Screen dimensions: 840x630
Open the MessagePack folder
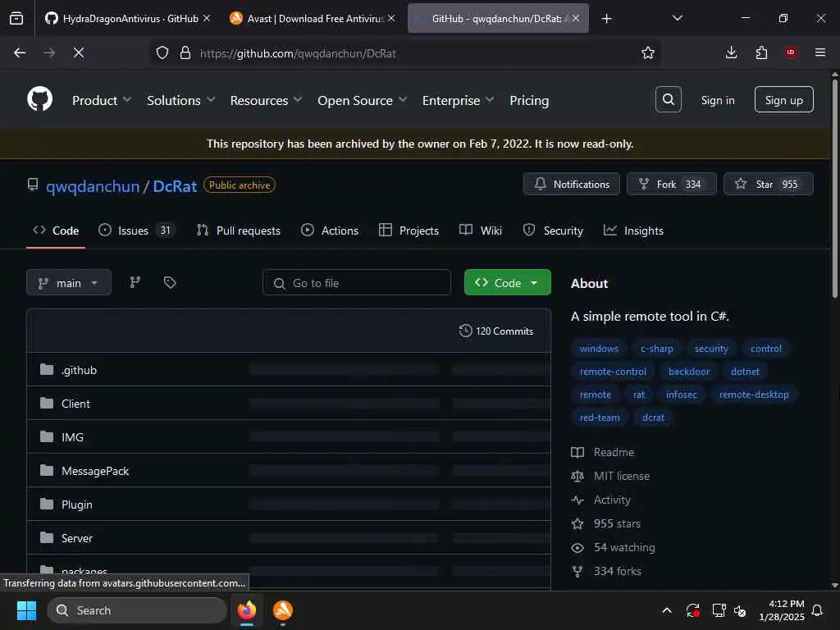95,471
